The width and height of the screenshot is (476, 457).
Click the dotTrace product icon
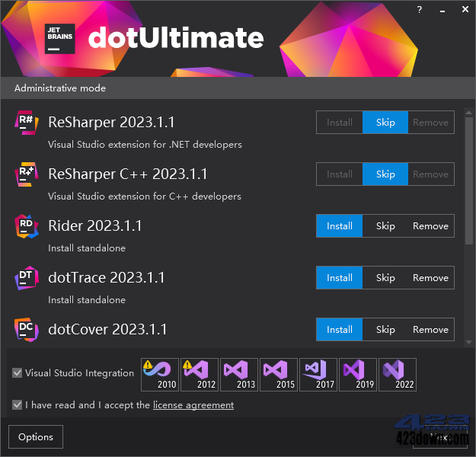pyautogui.click(x=27, y=278)
